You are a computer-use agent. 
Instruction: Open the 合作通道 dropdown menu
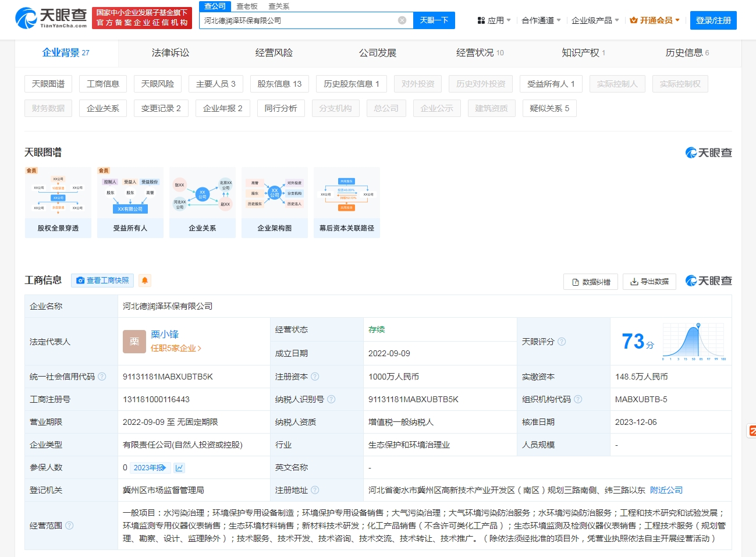click(x=541, y=20)
